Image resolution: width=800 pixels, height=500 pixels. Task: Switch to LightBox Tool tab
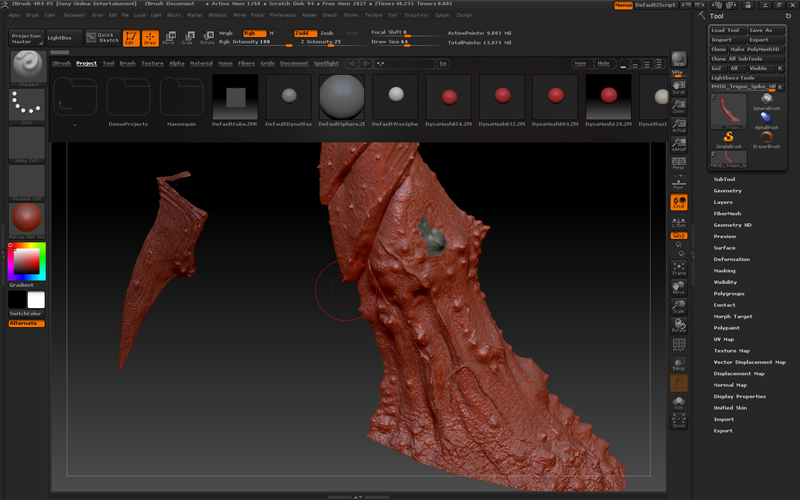tap(108, 63)
